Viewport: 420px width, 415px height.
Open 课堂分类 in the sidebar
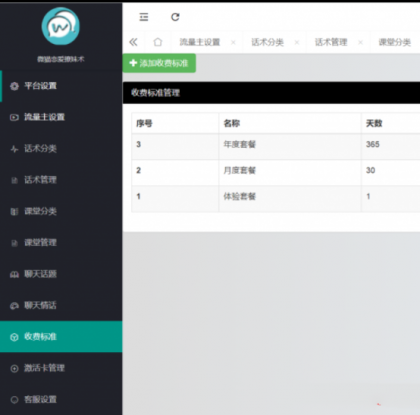coord(61,211)
